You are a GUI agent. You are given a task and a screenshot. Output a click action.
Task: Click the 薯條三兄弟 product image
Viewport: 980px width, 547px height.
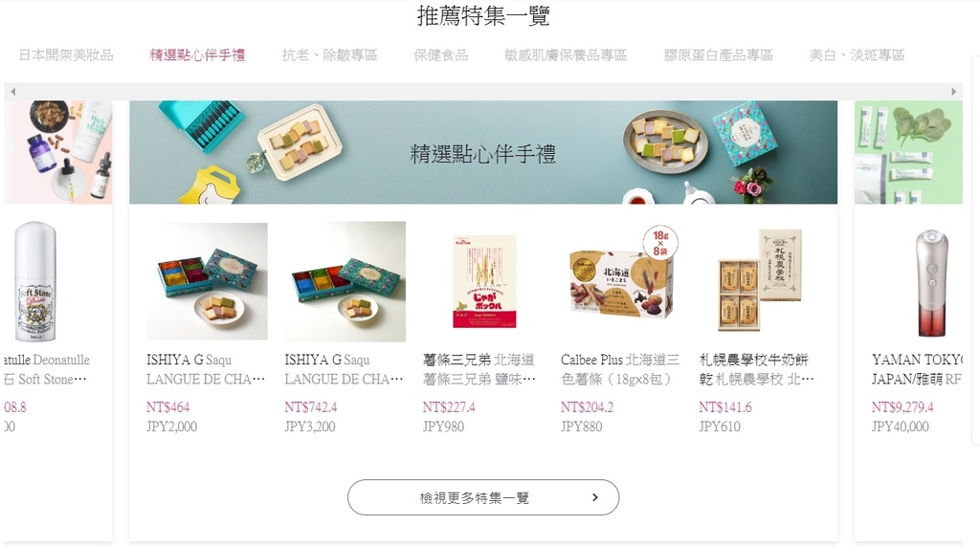pyautogui.click(x=484, y=281)
